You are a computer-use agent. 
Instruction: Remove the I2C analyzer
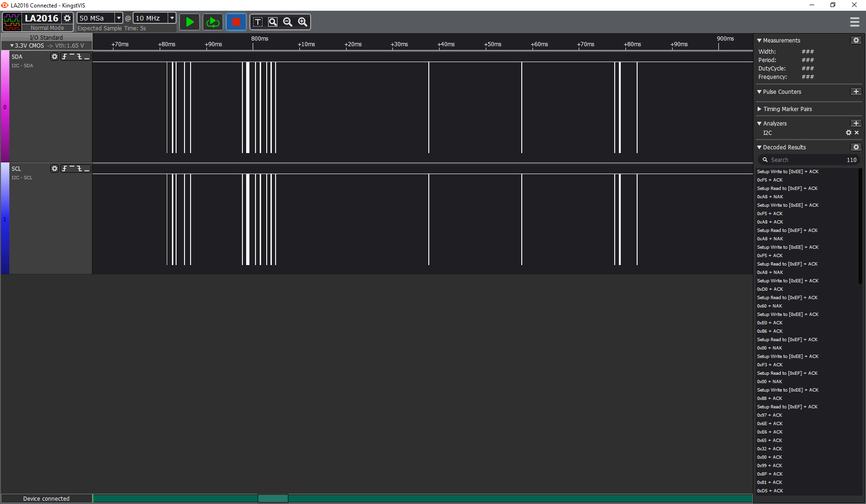pyautogui.click(x=857, y=133)
